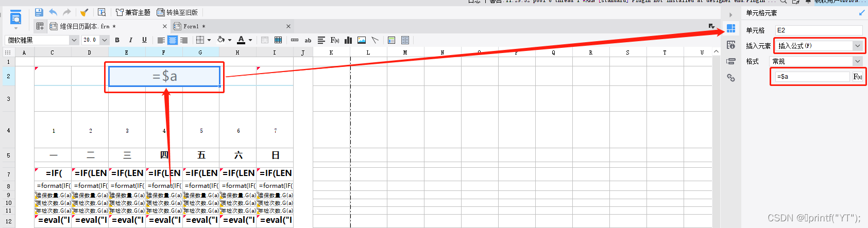Close the Form1 tab
Screen dimensions: 868x228
click(288, 26)
